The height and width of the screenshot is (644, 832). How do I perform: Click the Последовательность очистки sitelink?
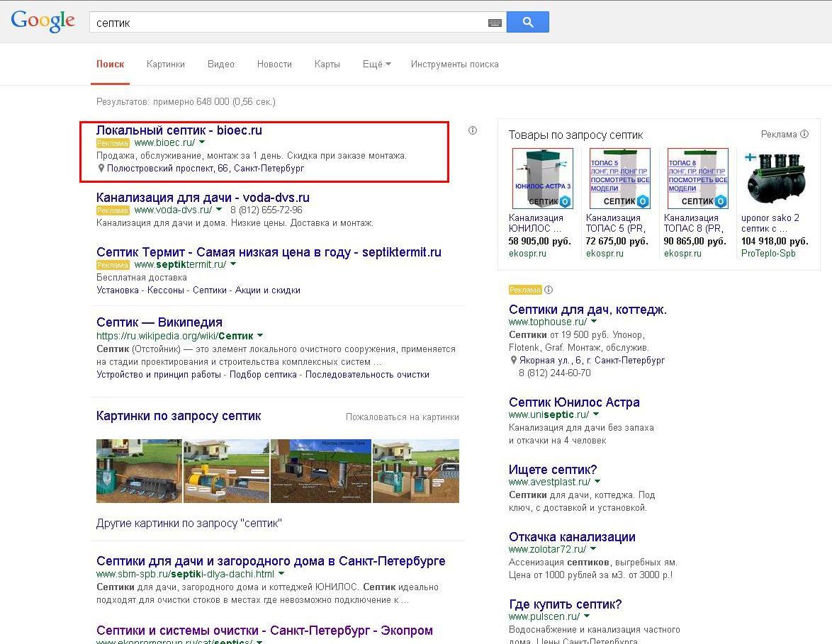367,375
